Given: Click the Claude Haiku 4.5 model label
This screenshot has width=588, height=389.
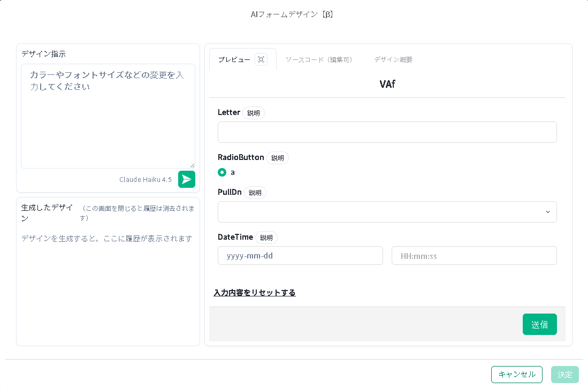Looking at the screenshot, I should point(146,179).
